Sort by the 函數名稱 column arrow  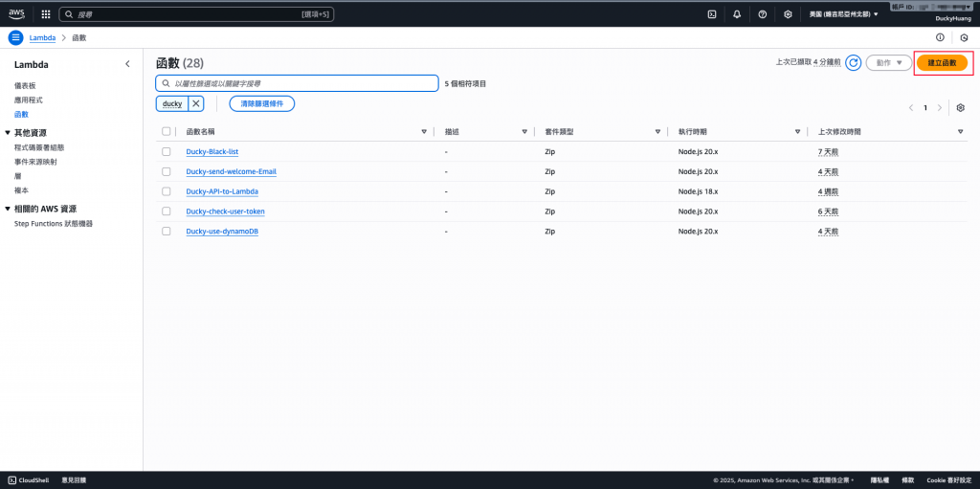pos(424,132)
